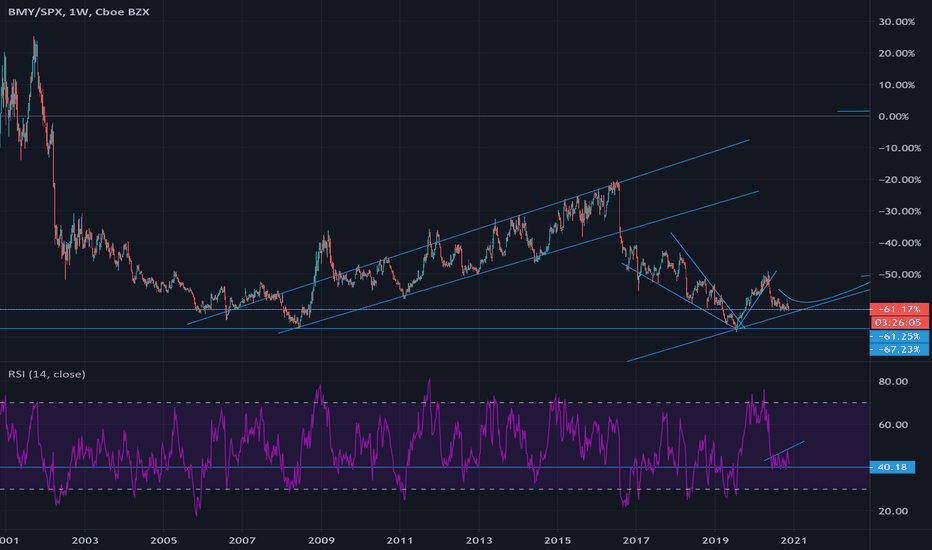
Task: Click the 10.00% price axis label
Action: pos(896,85)
